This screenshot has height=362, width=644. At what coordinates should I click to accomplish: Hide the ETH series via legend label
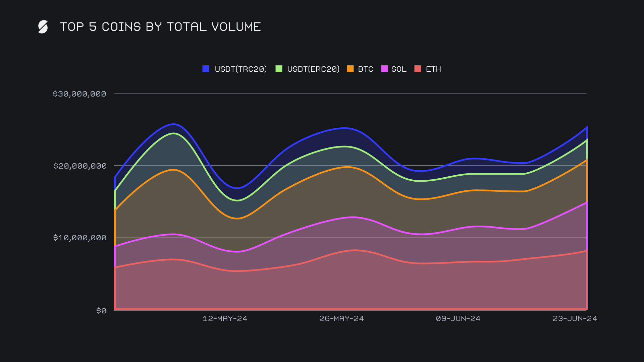[x=433, y=69]
